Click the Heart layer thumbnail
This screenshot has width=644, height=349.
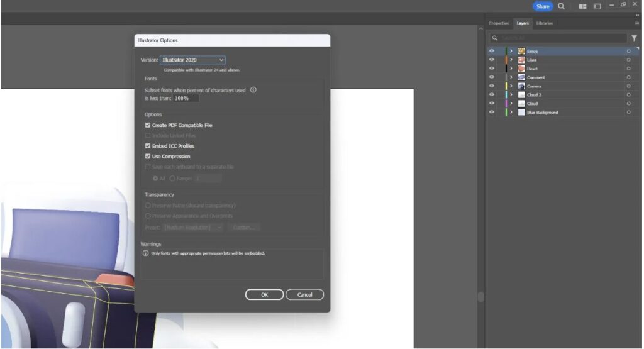point(521,69)
